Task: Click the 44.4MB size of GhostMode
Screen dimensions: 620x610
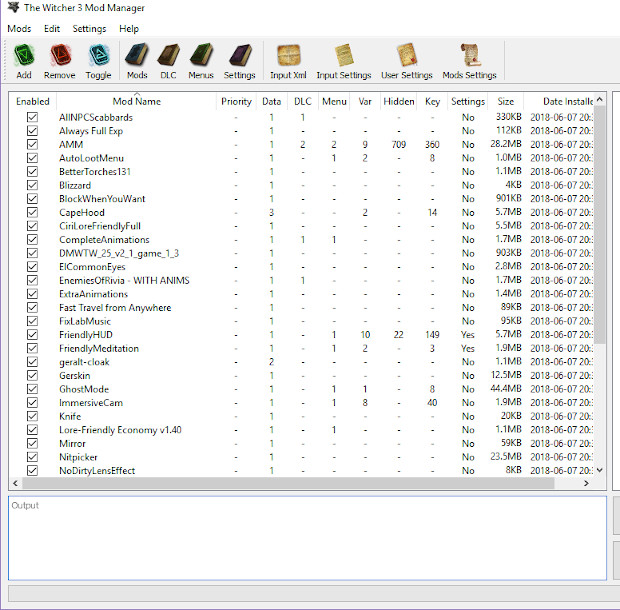Action: click(506, 389)
